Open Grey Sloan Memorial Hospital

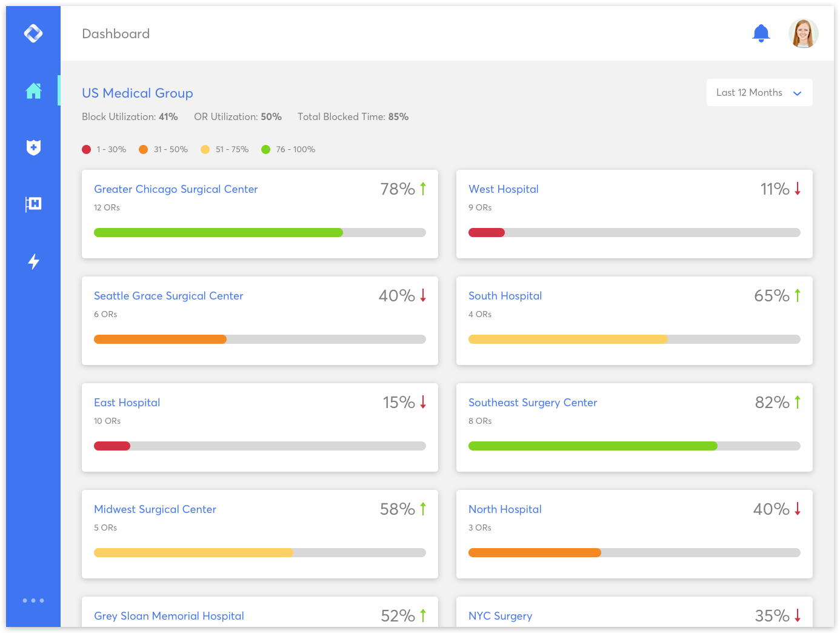[169, 616]
